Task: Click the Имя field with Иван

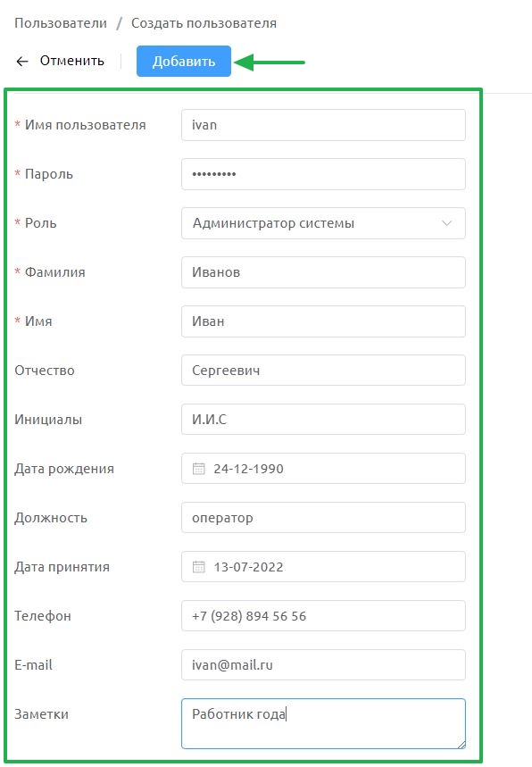Action: 323,321
